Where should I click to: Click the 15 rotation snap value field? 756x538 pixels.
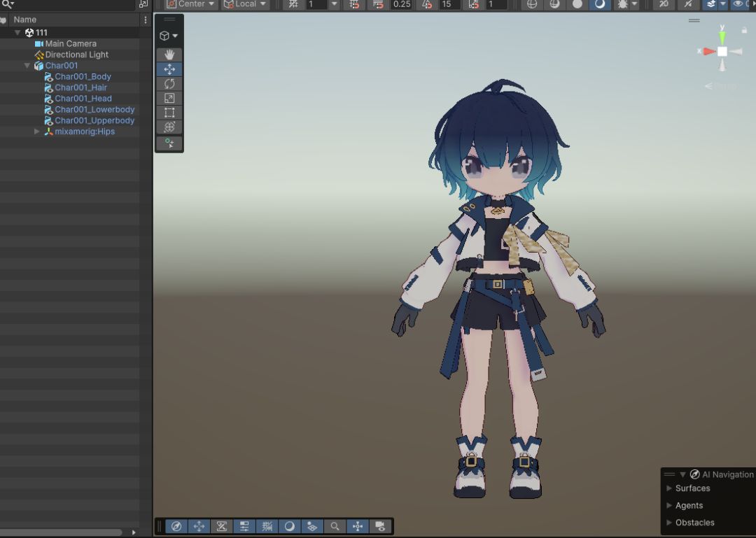coord(448,4)
